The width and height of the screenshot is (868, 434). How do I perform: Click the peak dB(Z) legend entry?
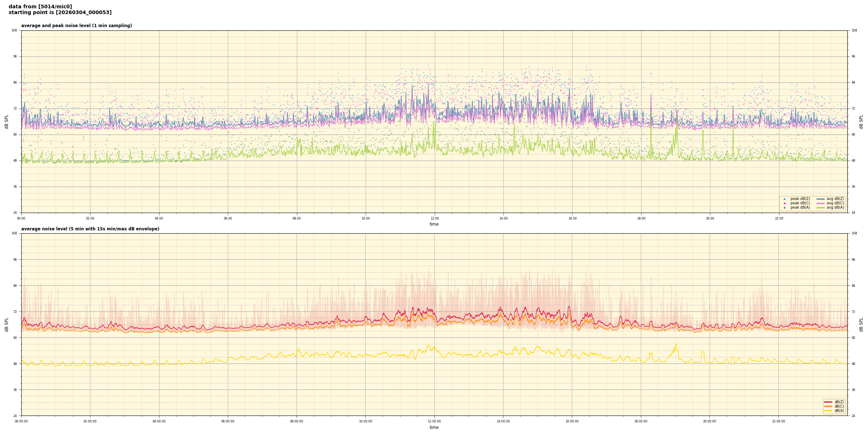click(800, 199)
